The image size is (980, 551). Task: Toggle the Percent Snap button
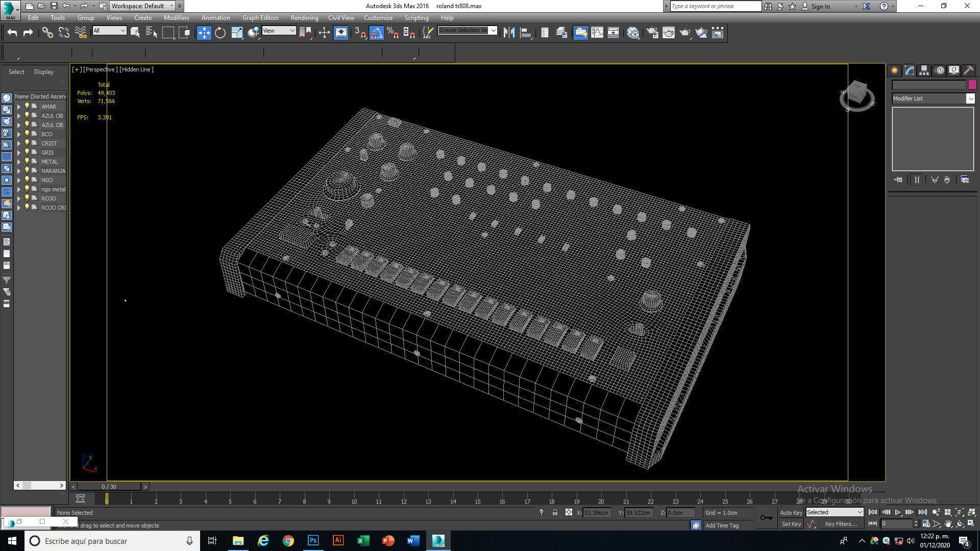click(x=393, y=33)
